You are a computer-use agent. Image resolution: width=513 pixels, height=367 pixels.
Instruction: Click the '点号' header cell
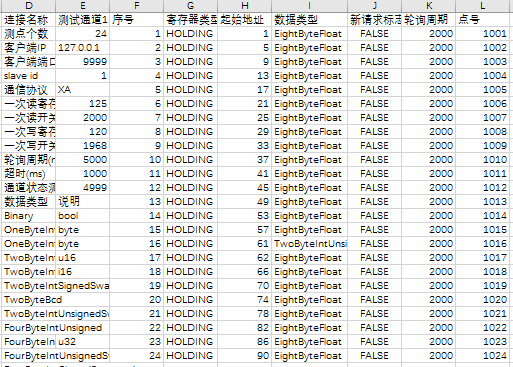point(482,20)
